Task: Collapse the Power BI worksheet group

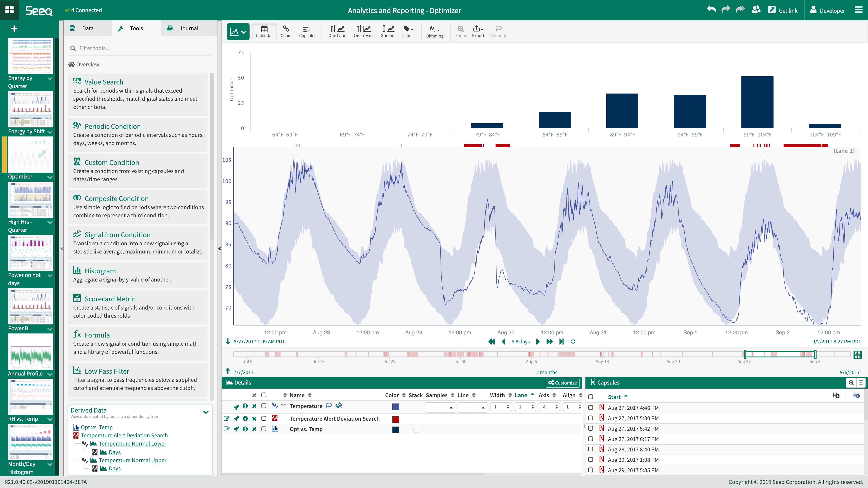Action: pos(50,329)
